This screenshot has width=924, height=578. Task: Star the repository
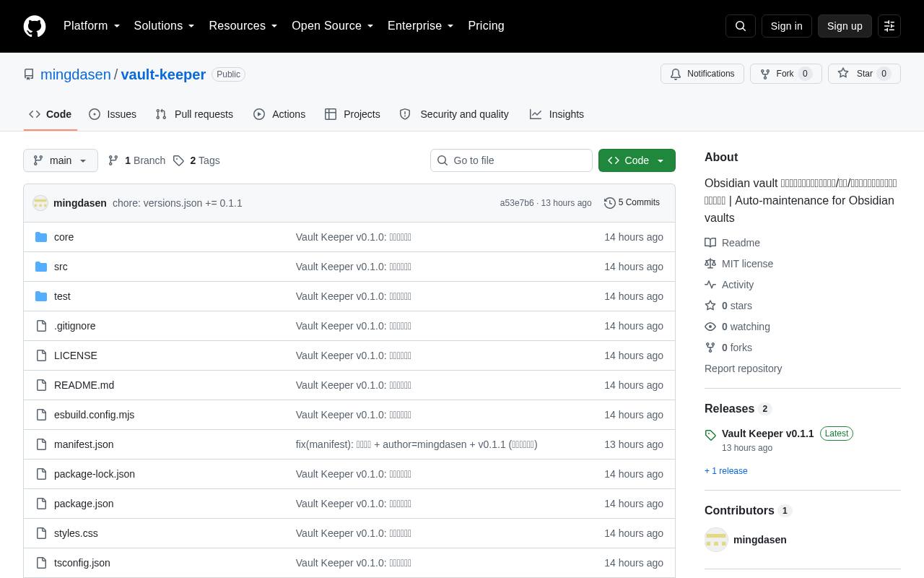(x=864, y=74)
